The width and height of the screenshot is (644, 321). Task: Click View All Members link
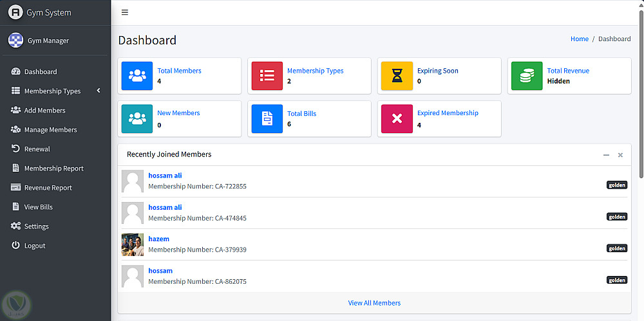374,303
